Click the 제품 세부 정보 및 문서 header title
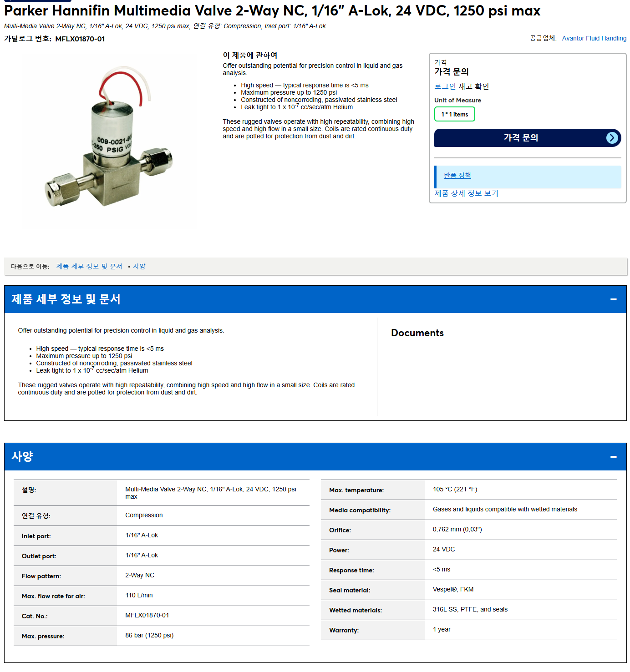The height and width of the screenshot is (672, 630). click(66, 299)
